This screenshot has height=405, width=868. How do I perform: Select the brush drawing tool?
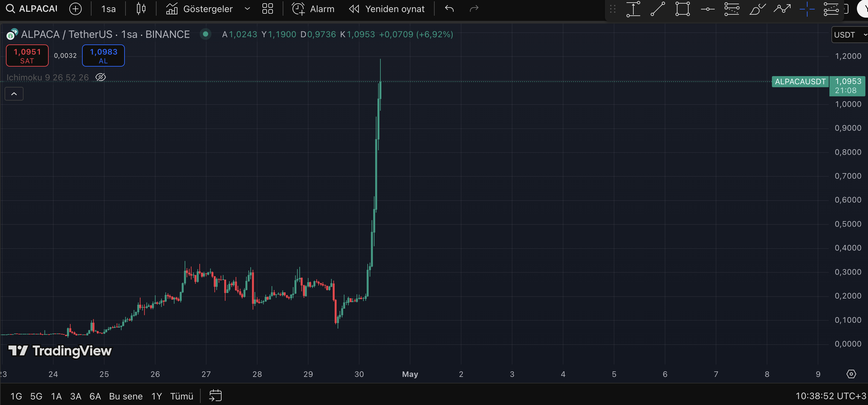(758, 9)
